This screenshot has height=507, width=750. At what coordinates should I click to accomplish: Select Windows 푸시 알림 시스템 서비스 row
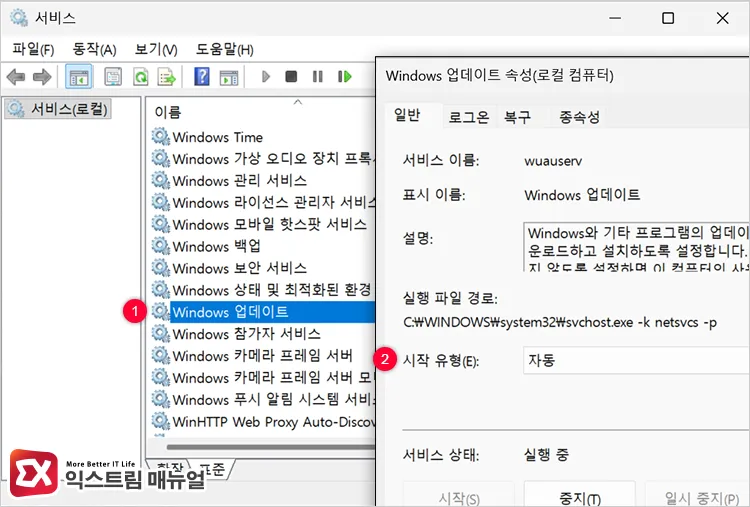[263, 399]
